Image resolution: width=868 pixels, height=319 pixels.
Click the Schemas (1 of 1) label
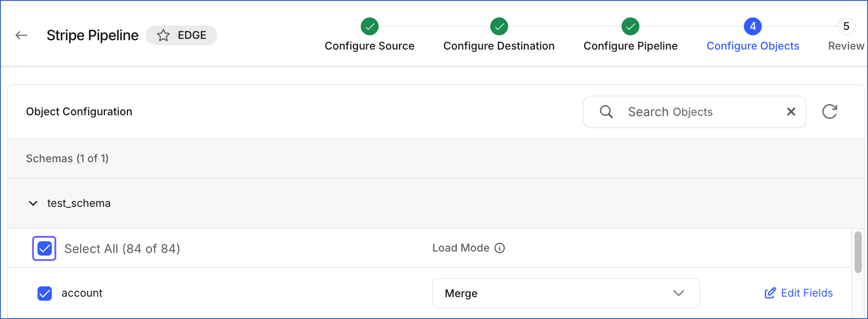(67, 159)
